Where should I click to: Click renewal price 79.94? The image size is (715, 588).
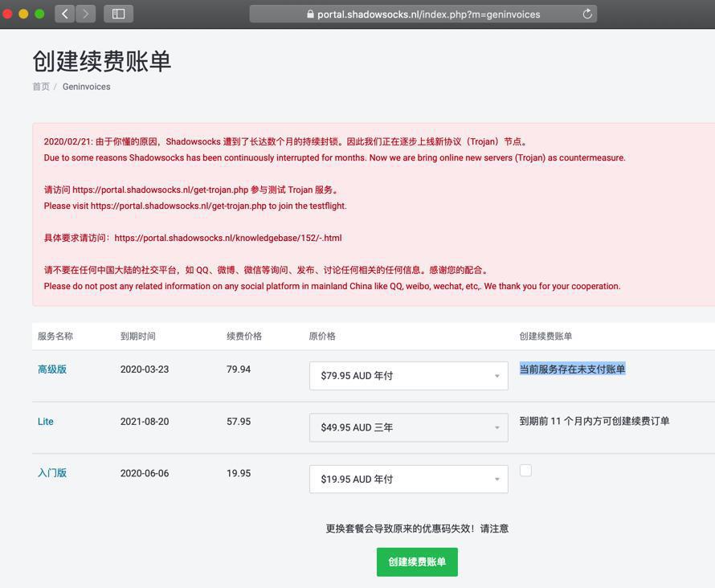coord(239,370)
